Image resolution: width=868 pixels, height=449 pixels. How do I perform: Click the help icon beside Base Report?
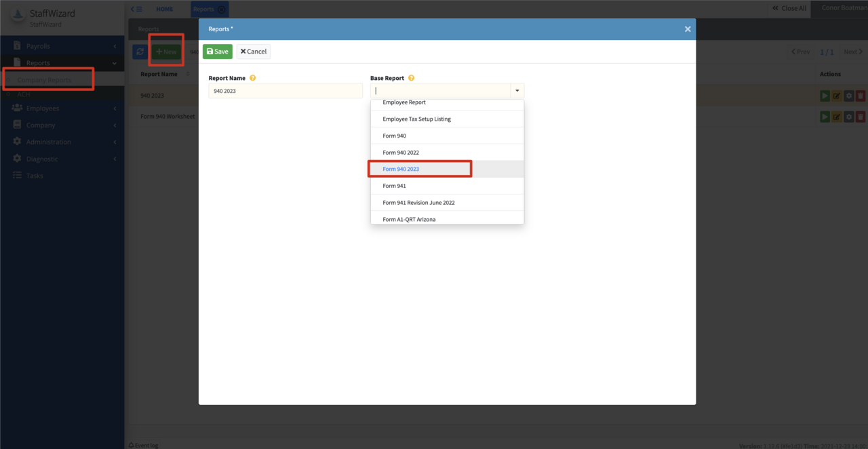[x=411, y=78]
